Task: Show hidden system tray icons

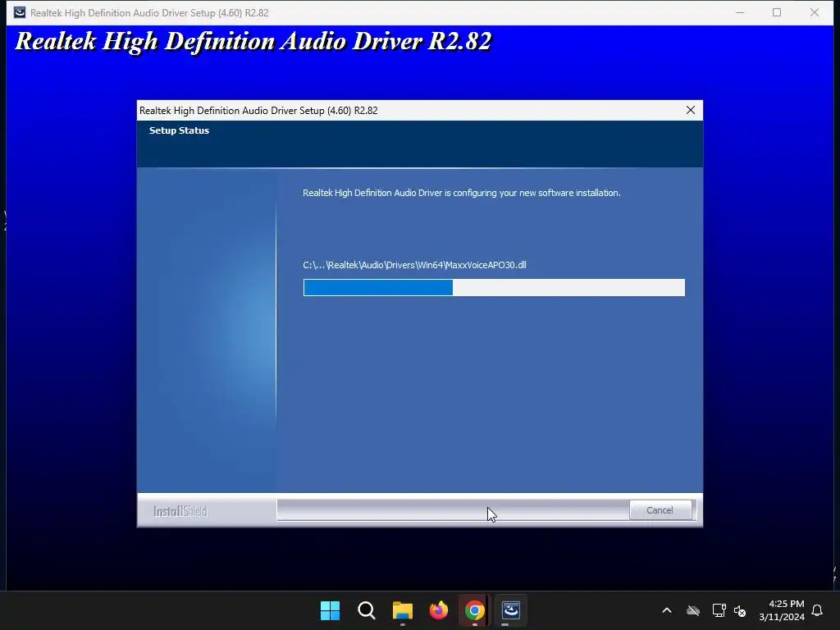Action: coord(667,610)
